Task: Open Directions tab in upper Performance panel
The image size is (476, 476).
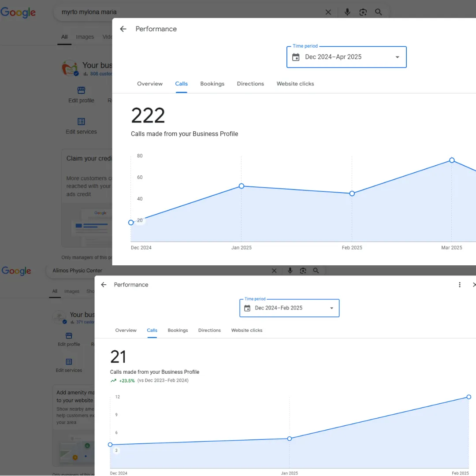Action: [250, 84]
